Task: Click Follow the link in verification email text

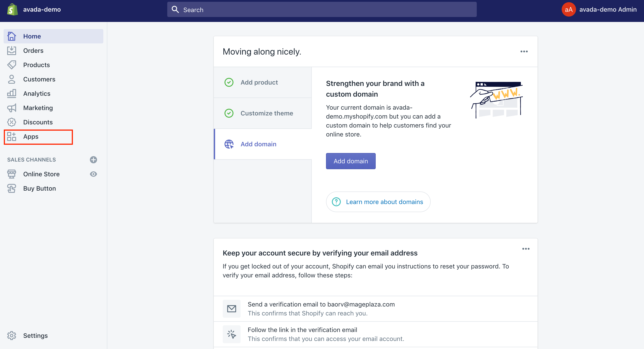Action: 302,330
